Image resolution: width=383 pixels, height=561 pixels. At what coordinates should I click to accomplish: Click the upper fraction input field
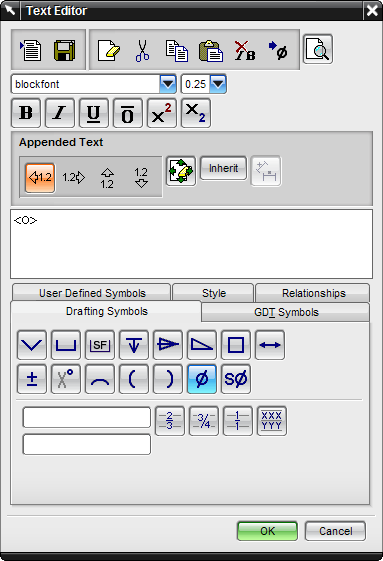click(87, 417)
